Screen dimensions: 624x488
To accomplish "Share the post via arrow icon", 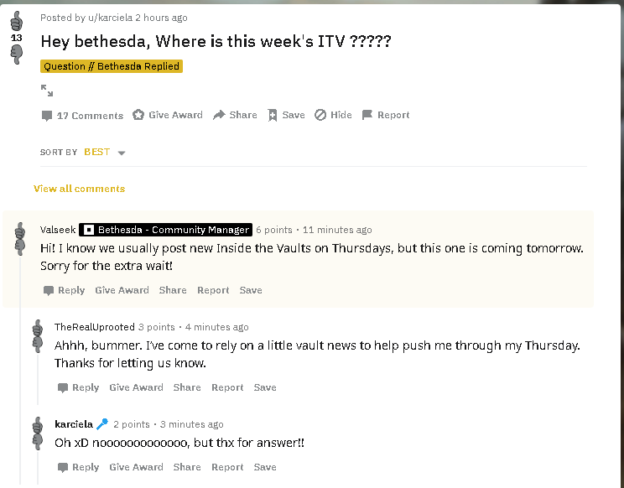I will (x=235, y=115).
